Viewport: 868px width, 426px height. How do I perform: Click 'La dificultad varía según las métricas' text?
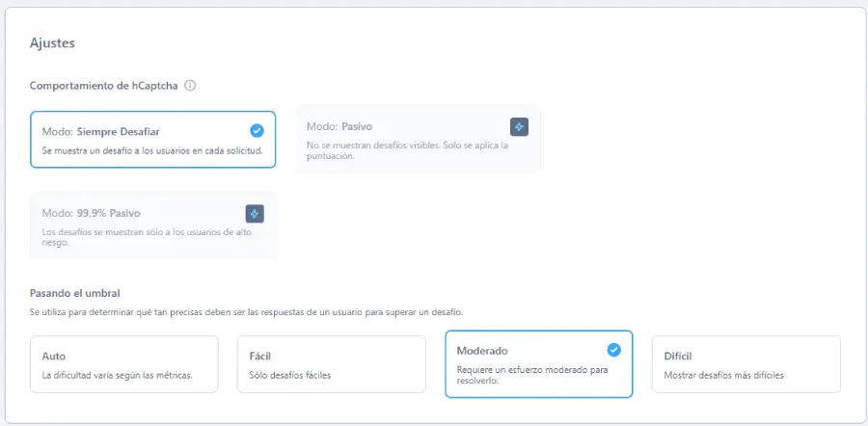tap(117, 375)
